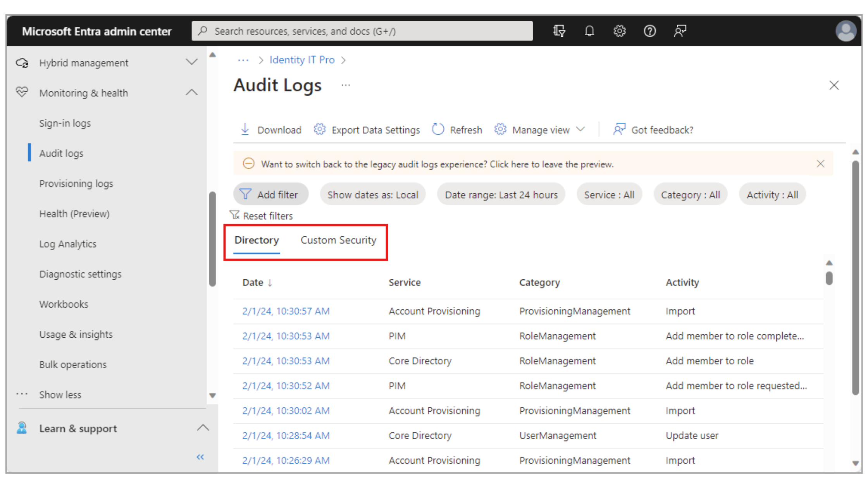Click the Monitoring & health heart icon
This screenshot has width=868, height=488.
(x=22, y=93)
